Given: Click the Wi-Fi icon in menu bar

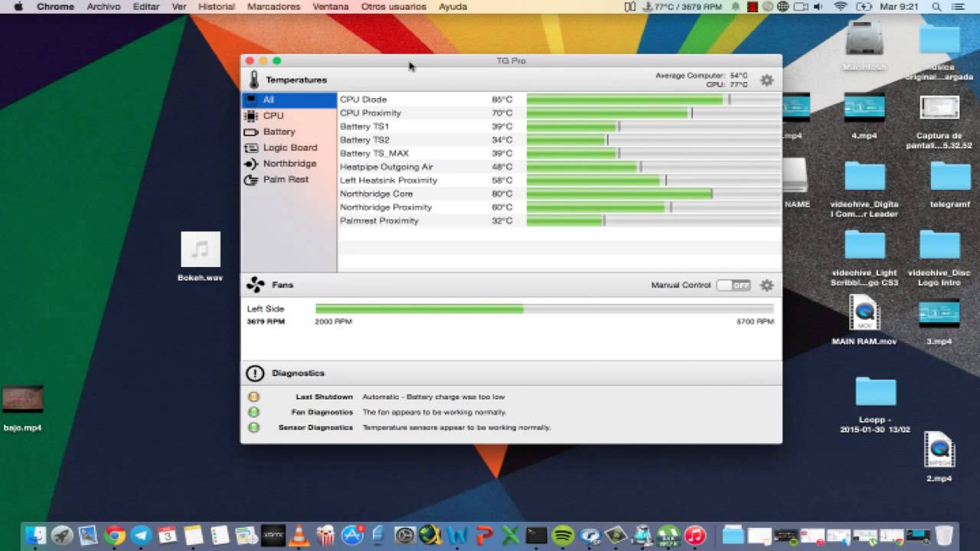Looking at the screenshot, I should click(841, 7).
